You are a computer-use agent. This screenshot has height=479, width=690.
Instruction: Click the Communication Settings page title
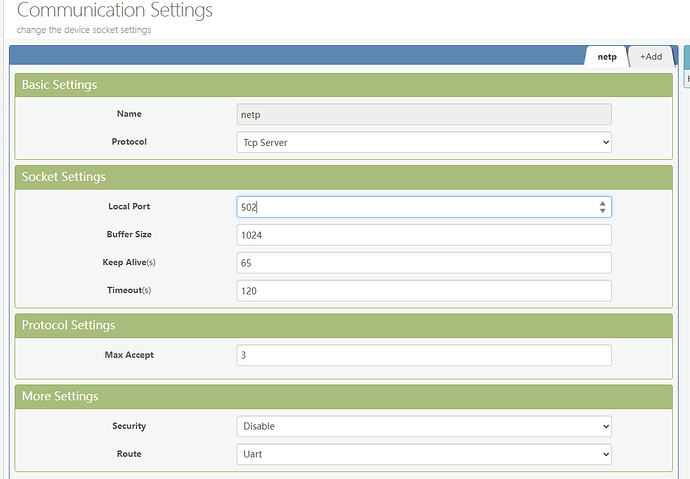(115, 12)
